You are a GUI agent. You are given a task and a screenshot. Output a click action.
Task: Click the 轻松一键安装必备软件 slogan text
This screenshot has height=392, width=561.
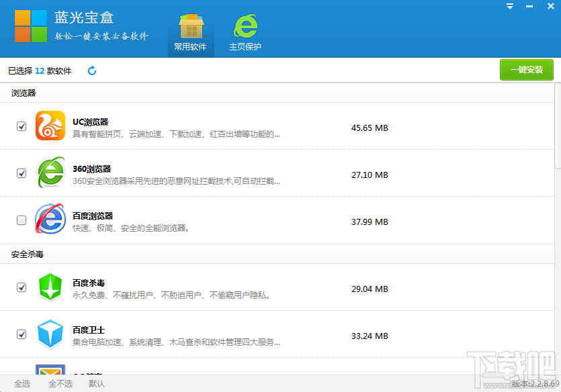pyautogui.click(x=101, y=36)
